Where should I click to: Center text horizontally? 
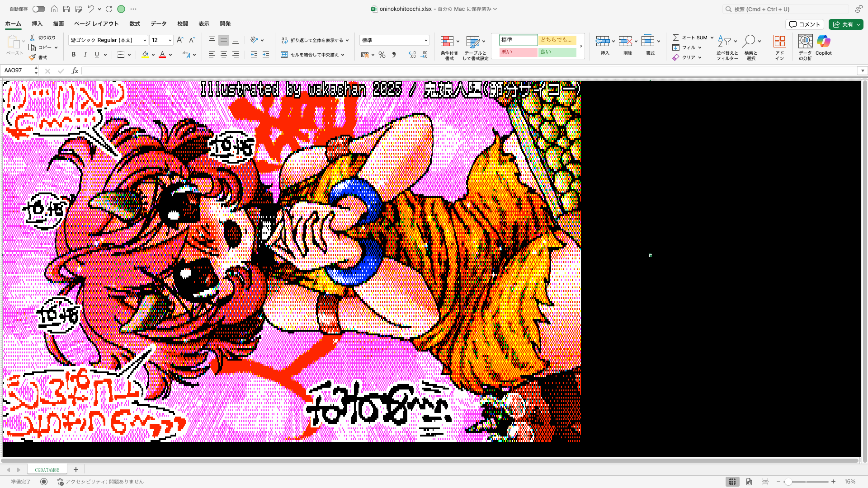pyautogui.click(x=224, y=55)
